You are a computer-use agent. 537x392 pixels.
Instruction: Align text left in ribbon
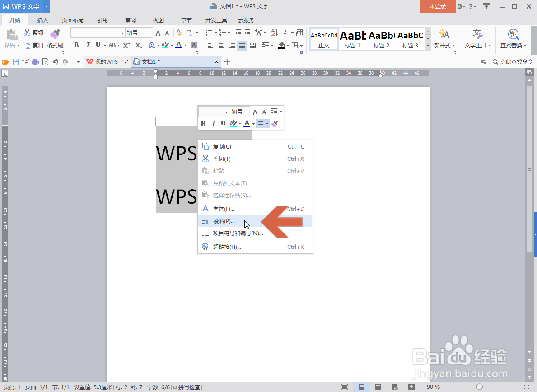(x=210, y=46)
